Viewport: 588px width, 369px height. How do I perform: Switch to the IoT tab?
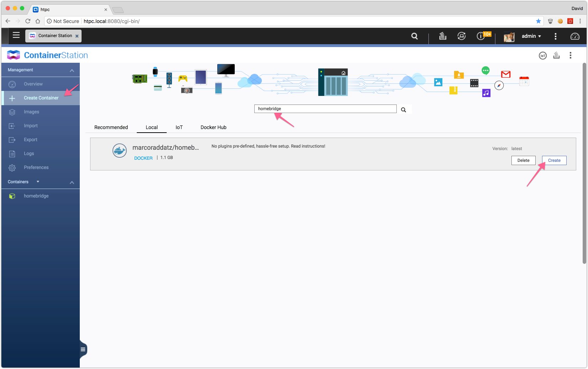click(x=179, y=127)
